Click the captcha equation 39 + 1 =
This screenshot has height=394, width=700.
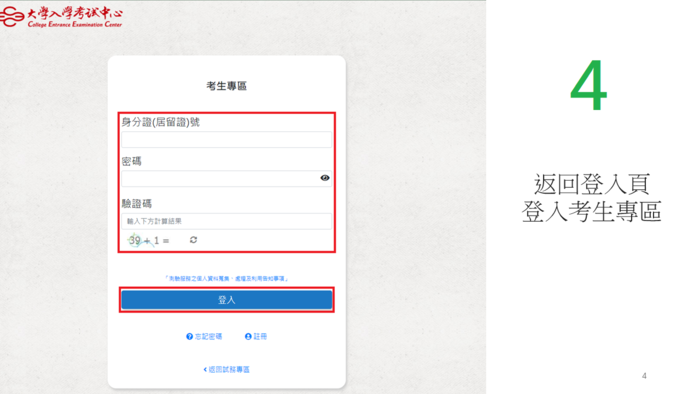(149, 241)
